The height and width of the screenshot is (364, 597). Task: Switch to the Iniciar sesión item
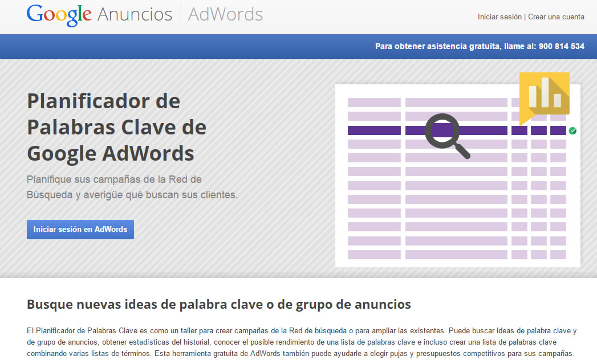pos(499,17)
